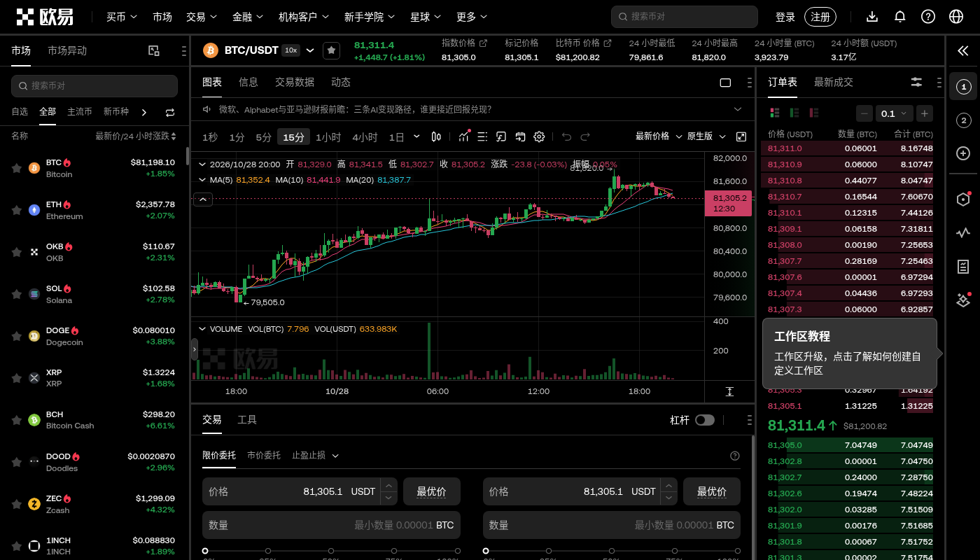Open the help question-mark icon in the top bar

[x=928, y=17]
